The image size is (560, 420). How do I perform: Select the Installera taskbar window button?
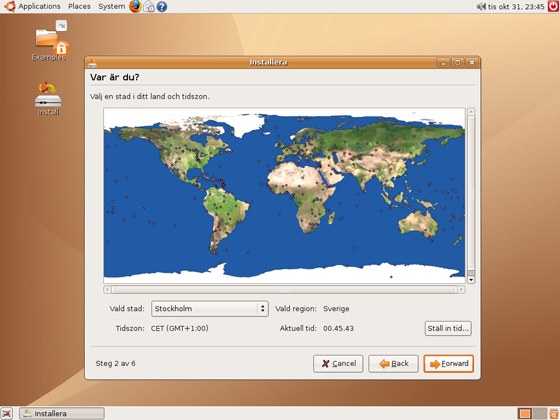coord(62,413)
